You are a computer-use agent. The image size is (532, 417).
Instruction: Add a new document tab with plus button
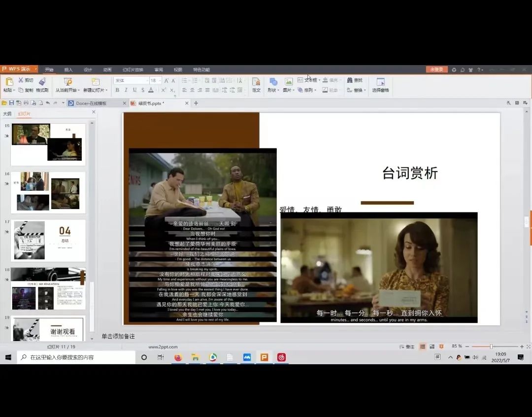click(x=196, y=103)
